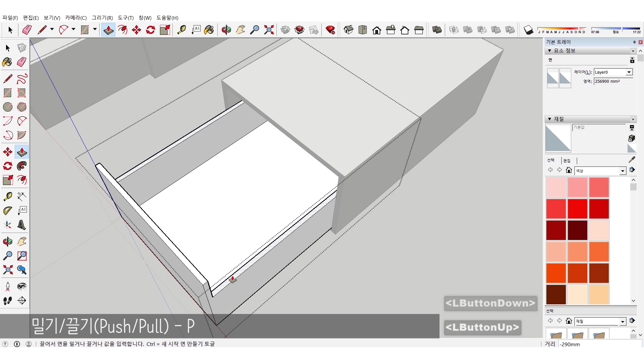This screenshot has height=362, width=644.
Task: Open the 색상 material library dropdown
Action: click(x=623, y=171)
